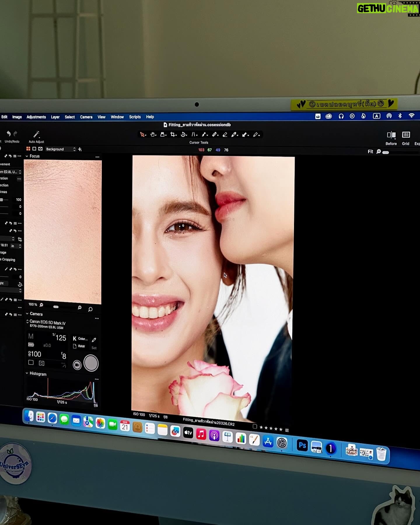420x525 pixels.
Task: Open the Background layer dropdown
Action: pyautogui.click(x=61, y=149)
